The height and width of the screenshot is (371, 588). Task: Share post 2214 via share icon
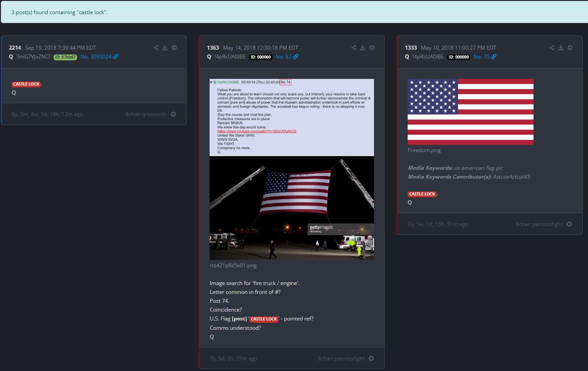tap(156, 48)
